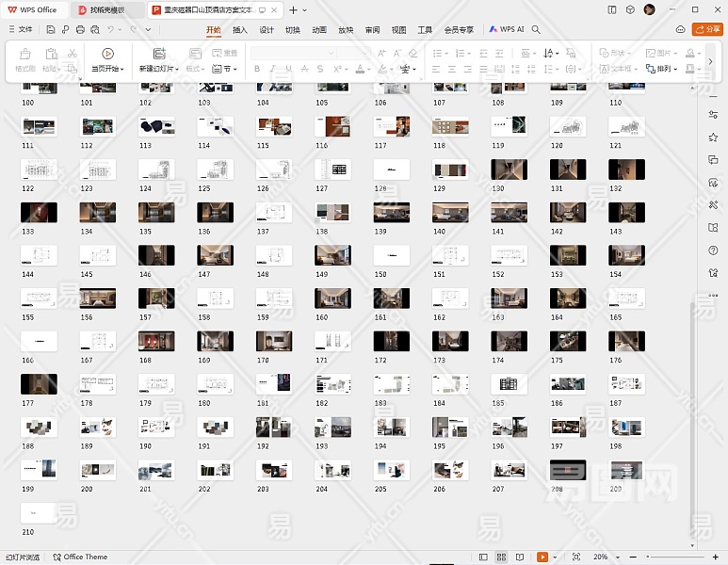Click the search magnifier icon beside WPS AI
Viewport: 728px width, 565px height.
[x=536, y=29]
